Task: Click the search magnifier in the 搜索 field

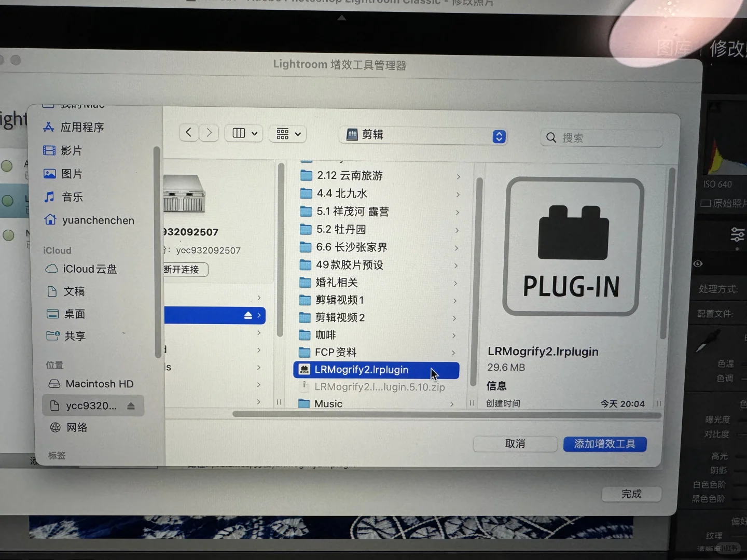Action: [551, 137]
